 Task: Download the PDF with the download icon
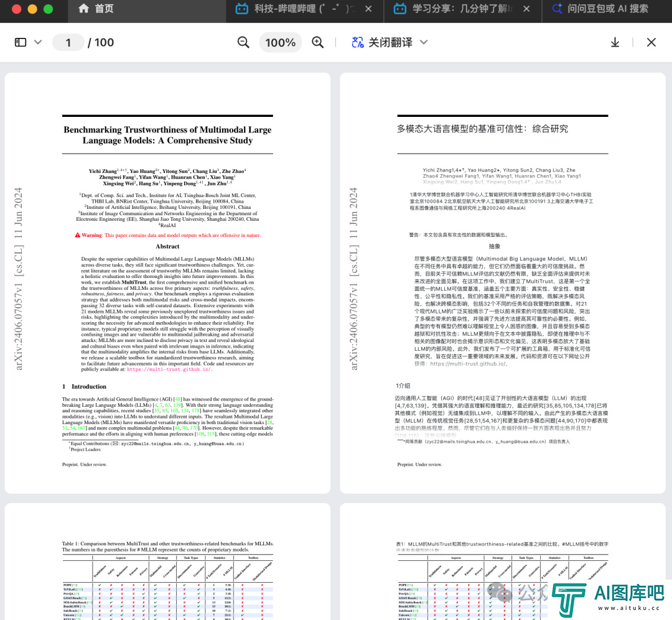click(615, 42)
